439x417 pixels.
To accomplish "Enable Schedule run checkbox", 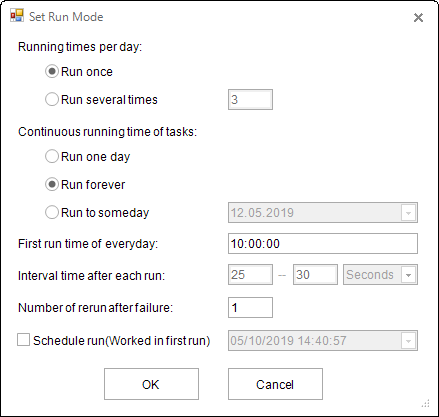I will (23, 340).
